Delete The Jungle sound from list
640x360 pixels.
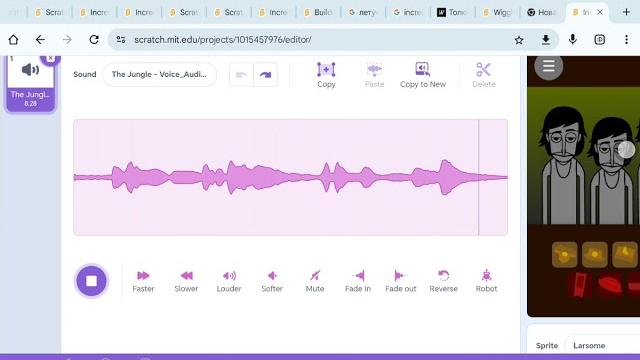click(x=50, y=58)
